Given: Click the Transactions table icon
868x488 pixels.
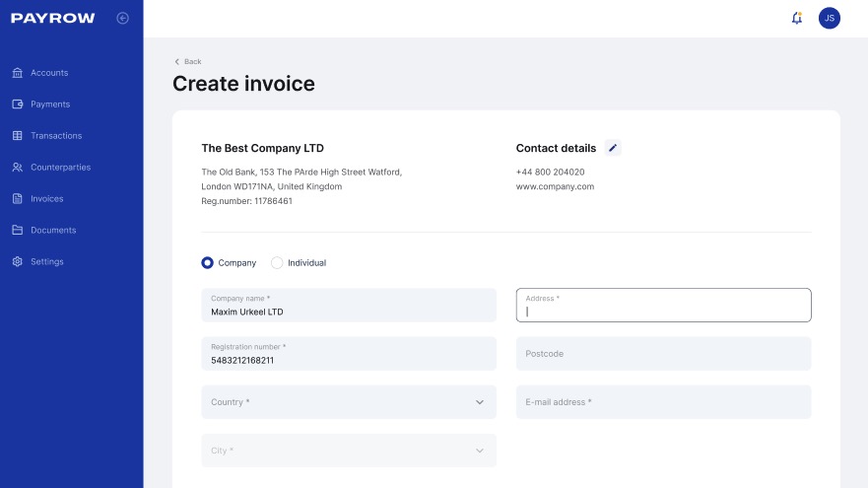Looking at the screenshot, I should point(18,136).
